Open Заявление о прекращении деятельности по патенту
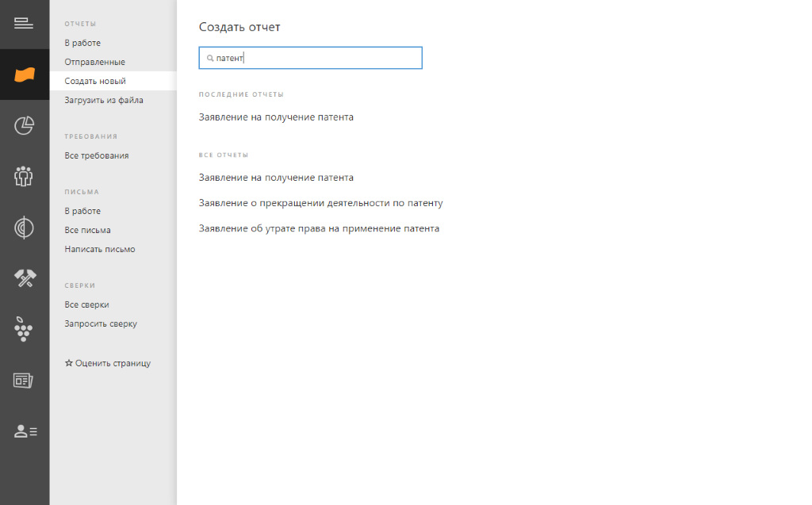 click(320, 203)
